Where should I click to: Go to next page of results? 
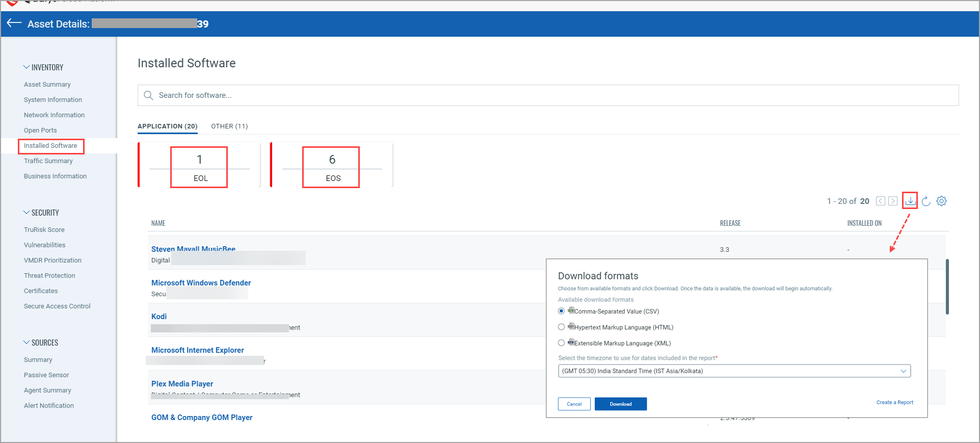(893, 201)
